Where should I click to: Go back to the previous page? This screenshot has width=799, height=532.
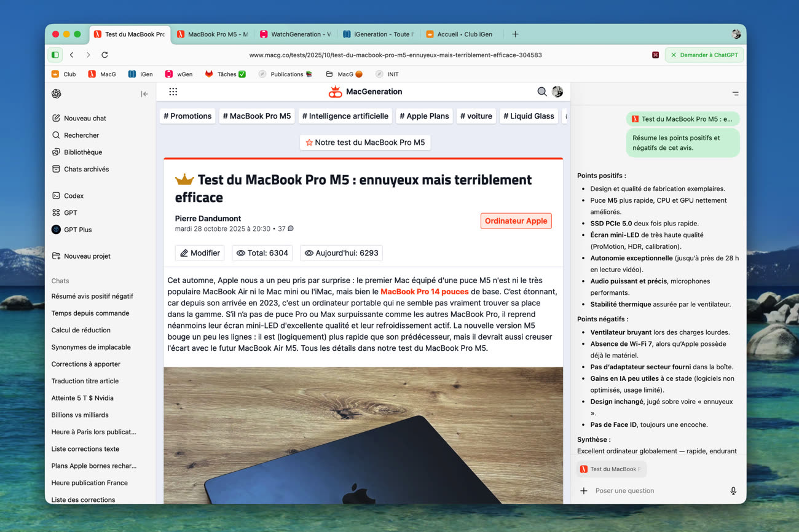click(72, 55)
